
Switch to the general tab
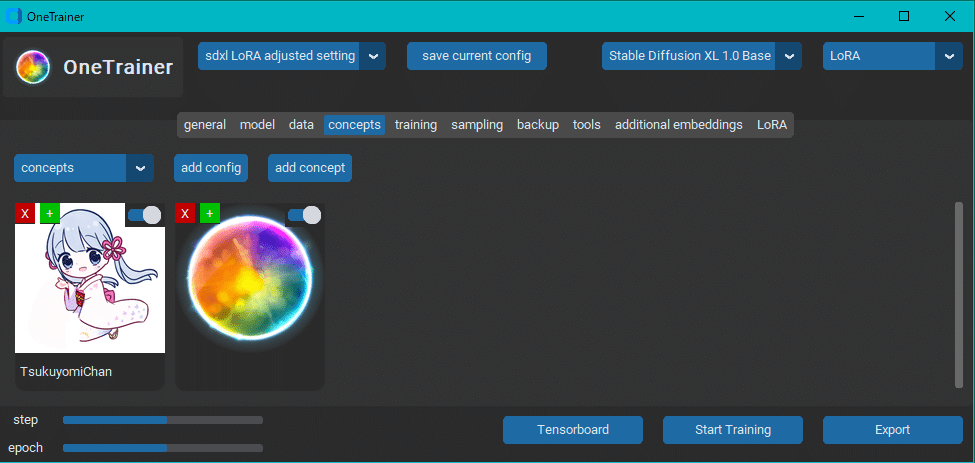pyautogui.click(x=205, y=125)
